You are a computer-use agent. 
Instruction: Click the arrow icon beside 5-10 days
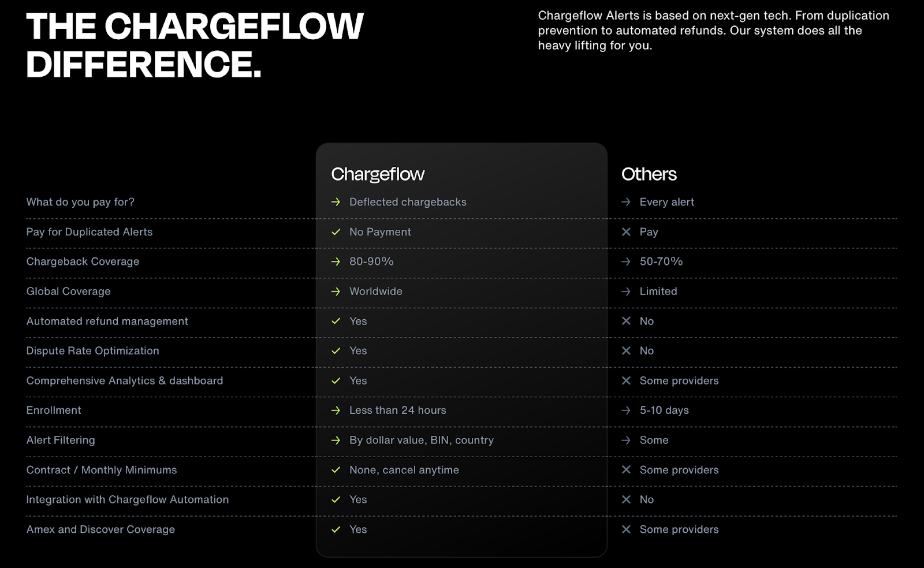pyautogui.click(x=626, y=410)
